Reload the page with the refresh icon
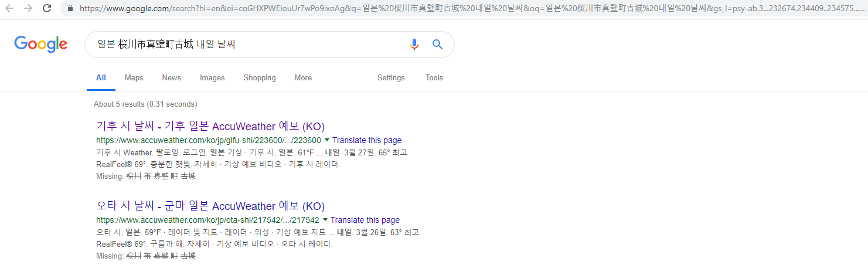This screenshot has width=868, height=275. pos(47,9)
